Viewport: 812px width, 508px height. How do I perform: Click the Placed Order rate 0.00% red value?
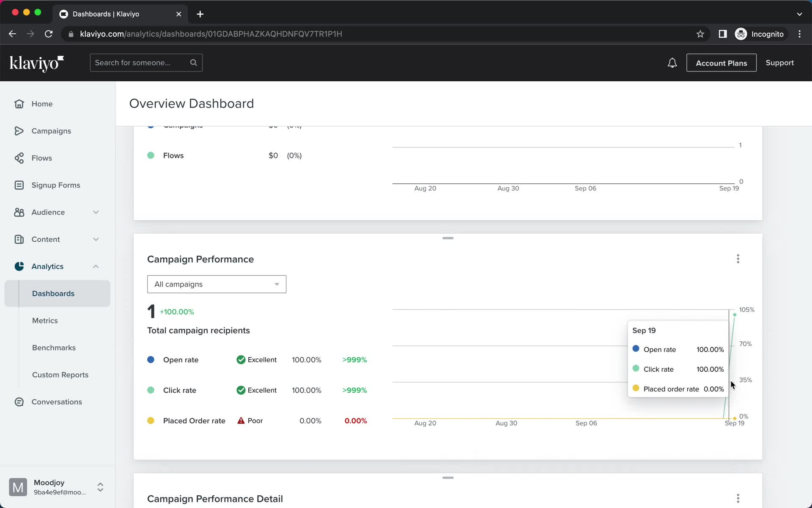tap(356, 420)
